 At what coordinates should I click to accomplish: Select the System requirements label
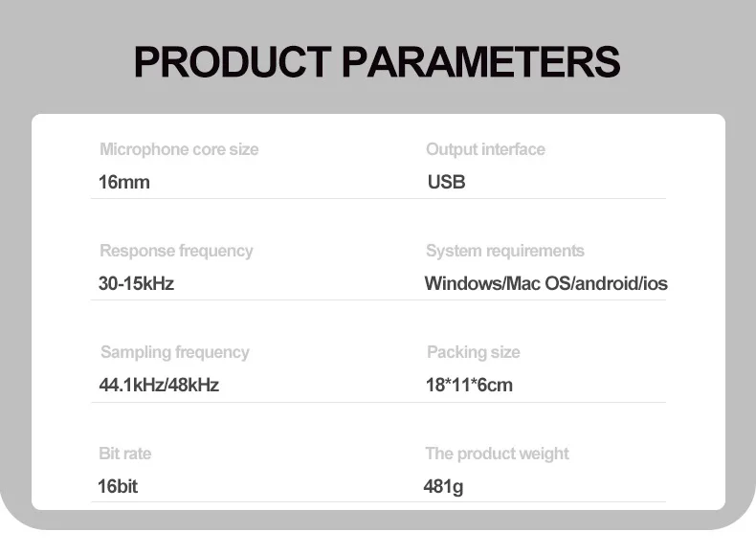pos(505,251)
